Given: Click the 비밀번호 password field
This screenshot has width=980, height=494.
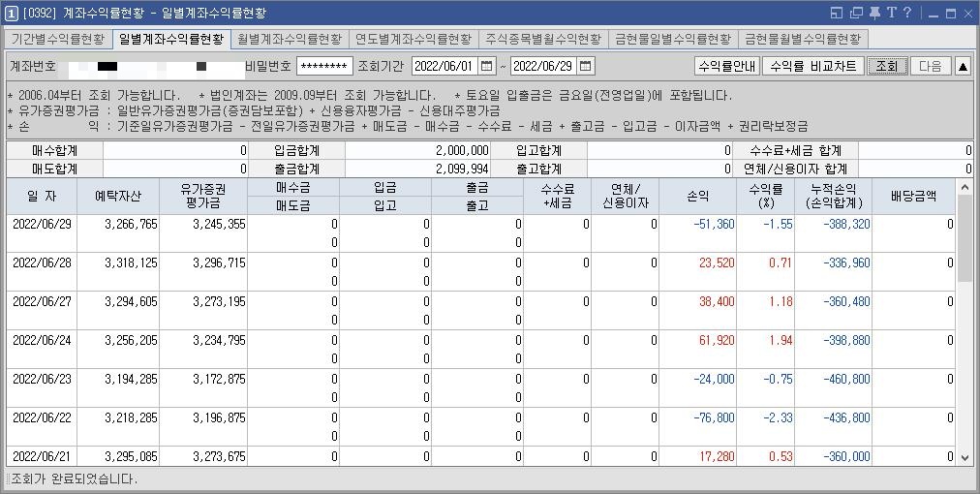Looking at the screenshot, I should (x=324, y=66).
